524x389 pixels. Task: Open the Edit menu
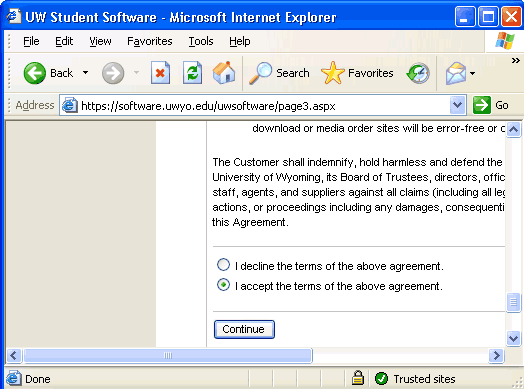click(64, 41)
